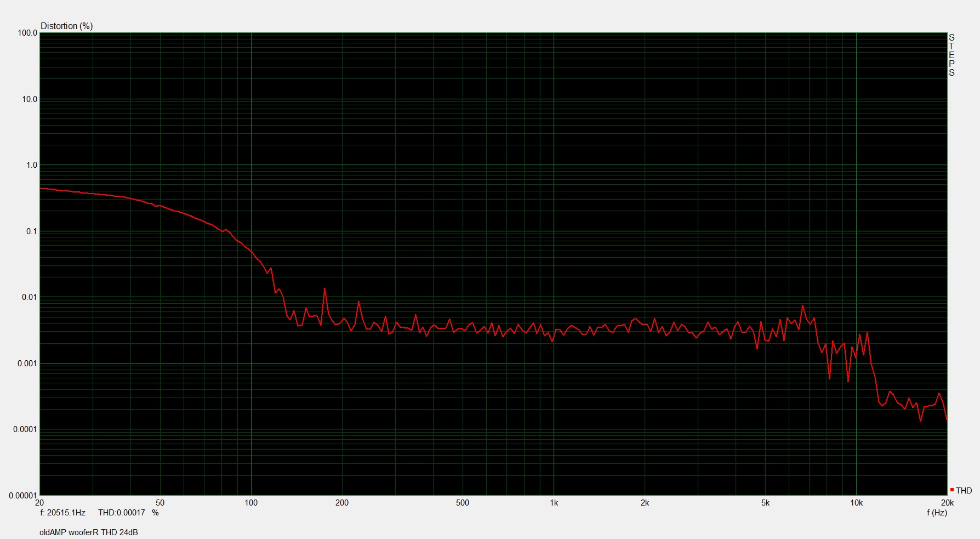Click the 100 frequency axis label
This screenshot has height=539, width=980.
point(251,503)
